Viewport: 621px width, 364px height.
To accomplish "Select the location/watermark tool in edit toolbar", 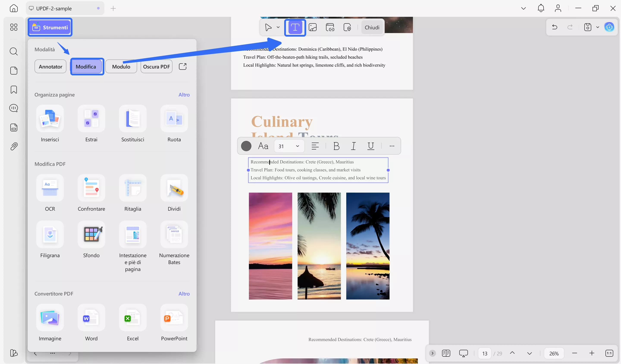I will [x=347, y=27].
